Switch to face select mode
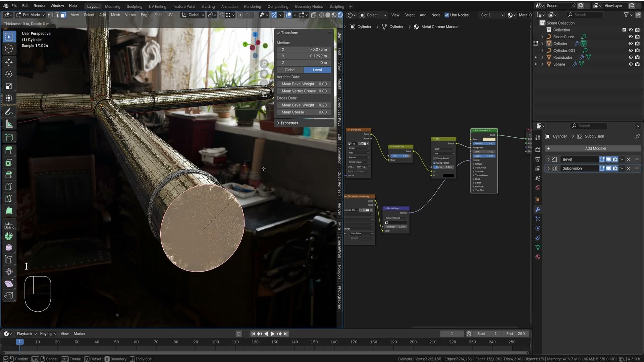Screen dimensions: 644x362 click(63, 15)
